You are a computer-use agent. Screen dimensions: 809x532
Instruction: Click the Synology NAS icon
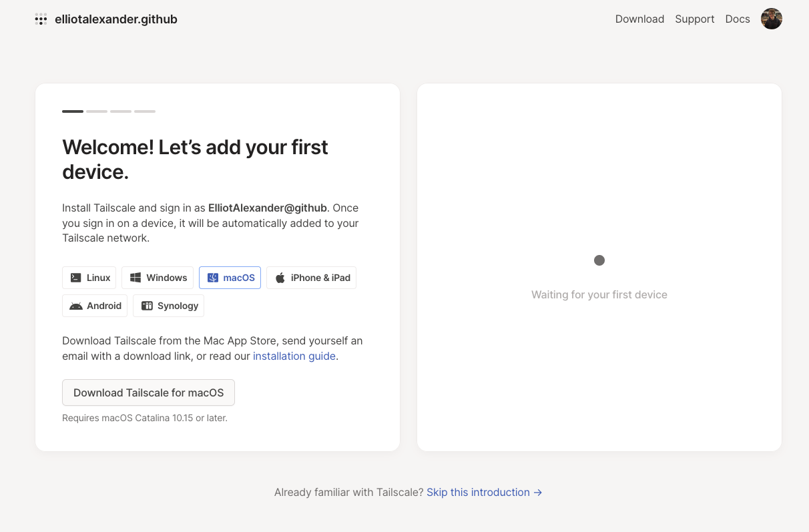(x=147, y=306)
